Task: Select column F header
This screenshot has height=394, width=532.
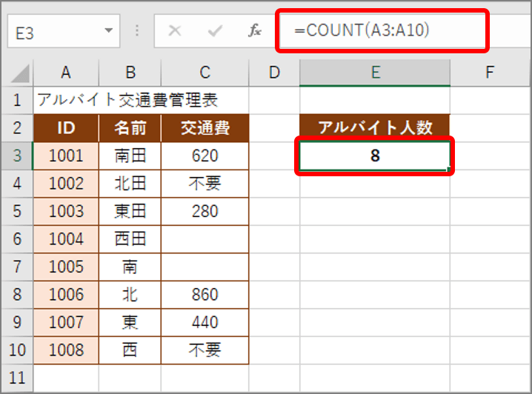Action: pyautogui.click(x=490, y=73)
